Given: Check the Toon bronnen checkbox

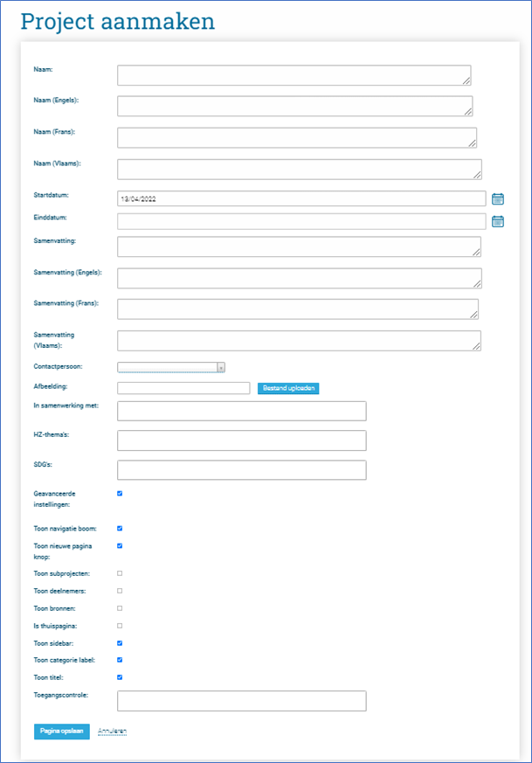Looking at the screenshot, I should (120, 608).
